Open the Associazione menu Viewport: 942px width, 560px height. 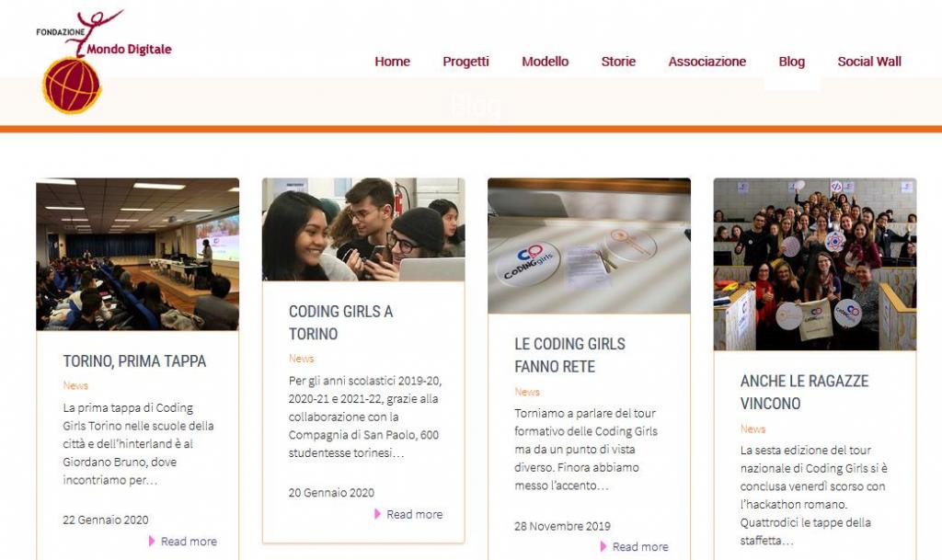tap(707, 62)
